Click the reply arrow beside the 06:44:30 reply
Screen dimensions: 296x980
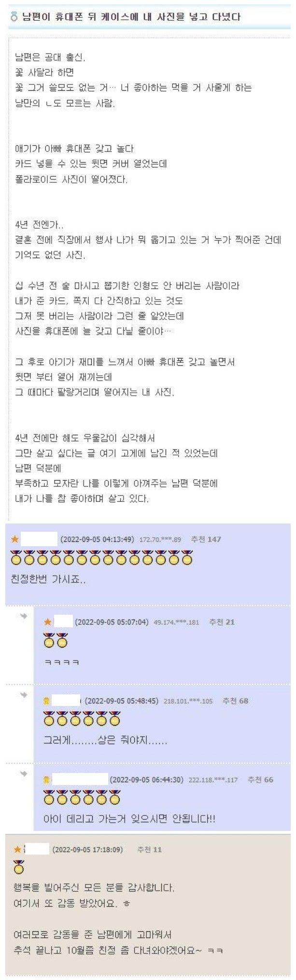pyautogui.click(x=24, y=773)
